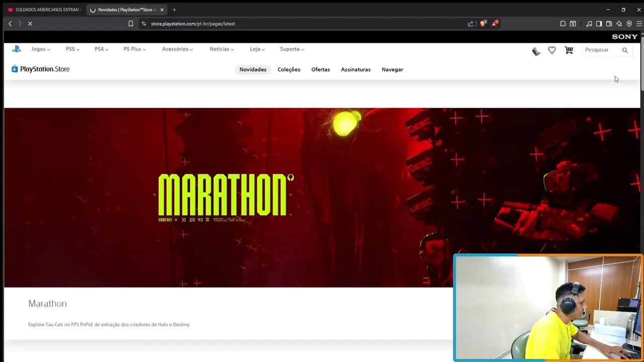This screenshot has height=362, width=644.
Task: Click the browser forward arrow
Action: click(20, 24)
